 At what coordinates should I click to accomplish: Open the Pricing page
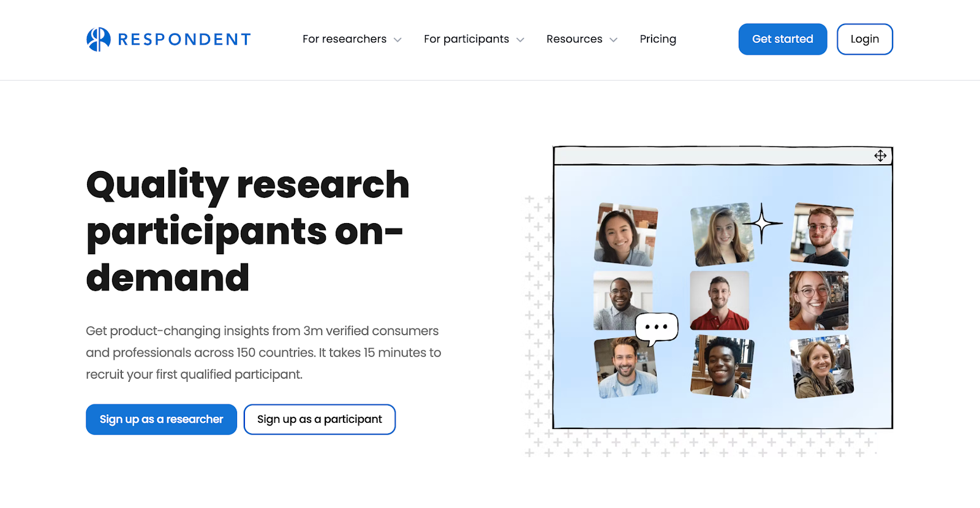click(x=658, y=39)
